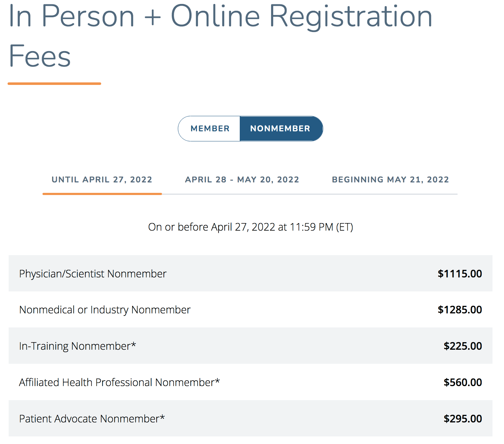Image resolution: width=504 pixels, height=444 pixels.
Task: Select the Patient Advocate Nonmember* row label
Action: (x=92, y=418)
